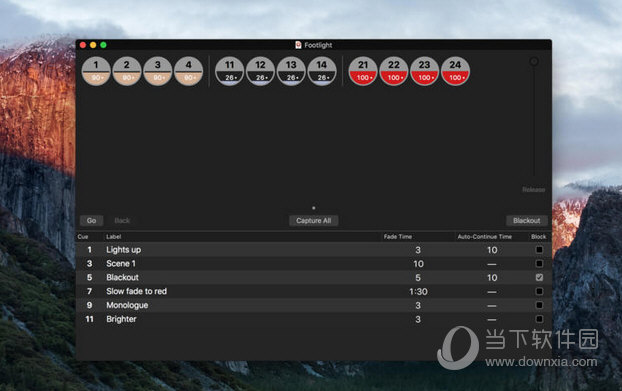Screen dimensions: 622x391
Task: Toggle Block checkbox for Scene 1 cue
Action: coord(539,263)
